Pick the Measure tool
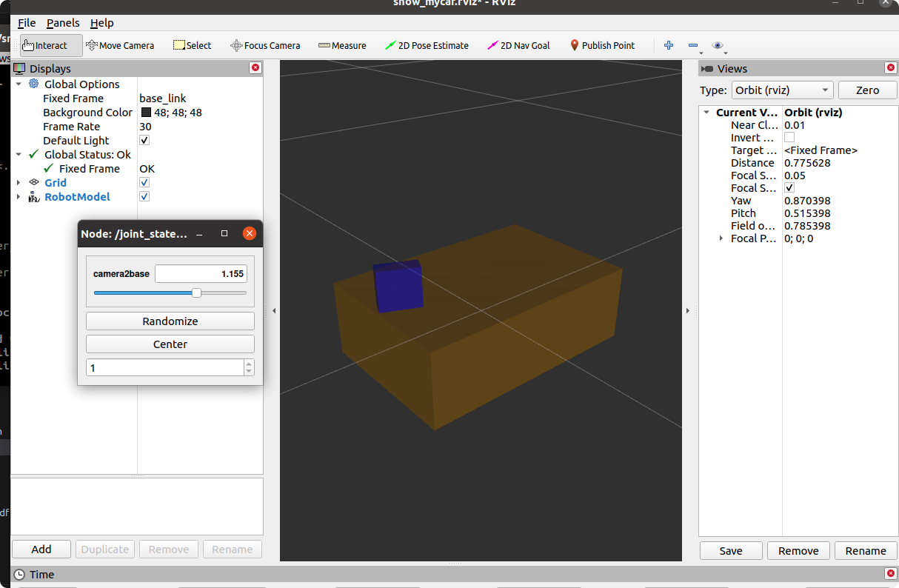 tap(342, 45)
